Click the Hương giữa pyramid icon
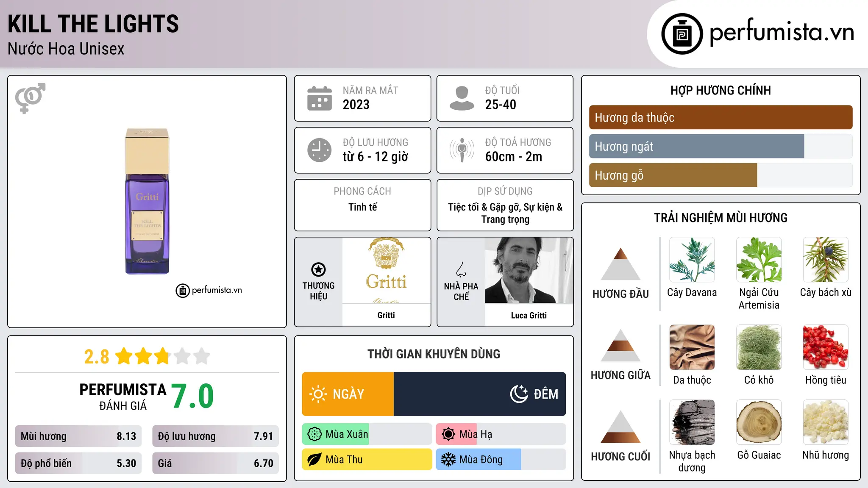This screenshot has height=488, width=868. pos(620,345)
